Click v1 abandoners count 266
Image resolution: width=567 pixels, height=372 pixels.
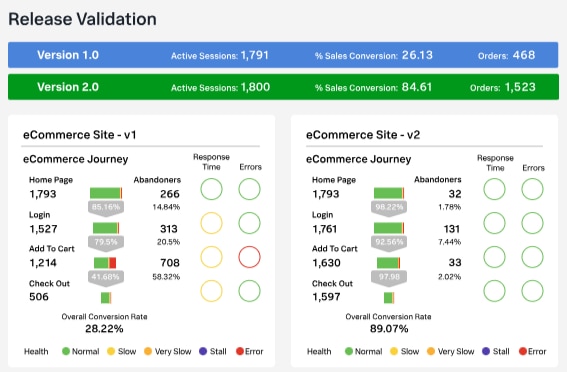[170, 194]
